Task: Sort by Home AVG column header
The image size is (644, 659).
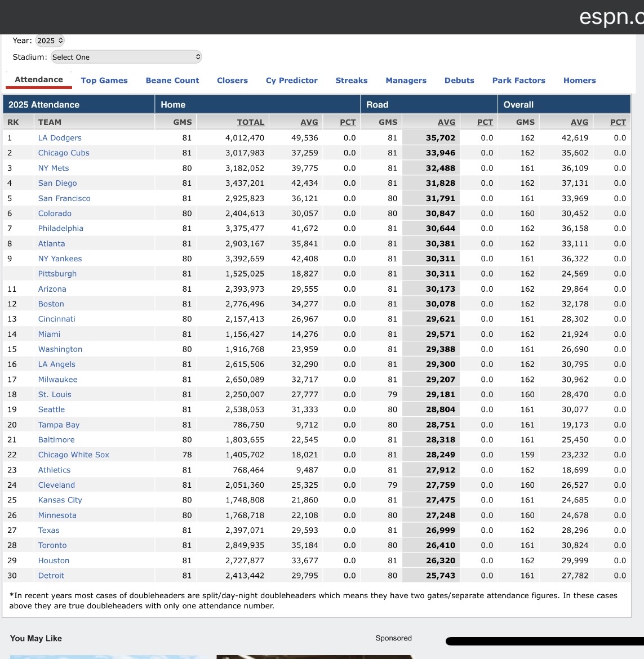Action: click(x=309, y=122)
